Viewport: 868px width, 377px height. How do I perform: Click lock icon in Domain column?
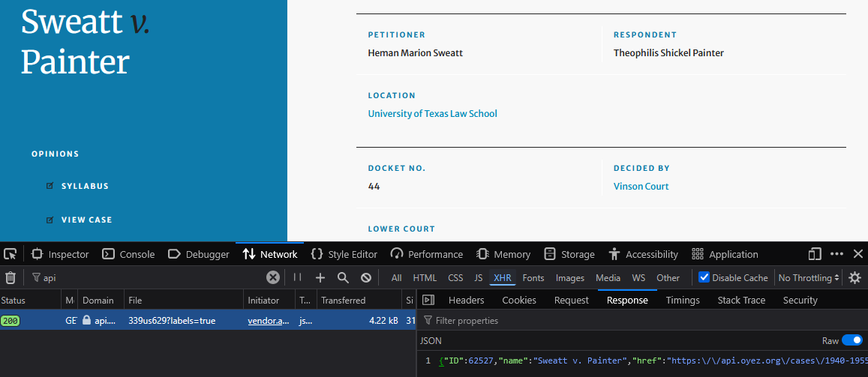tap(86, 320)
